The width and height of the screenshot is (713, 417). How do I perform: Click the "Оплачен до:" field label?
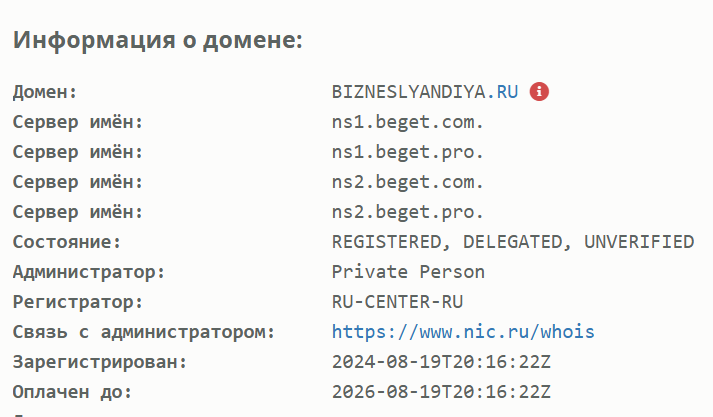(x=72, y=391)
